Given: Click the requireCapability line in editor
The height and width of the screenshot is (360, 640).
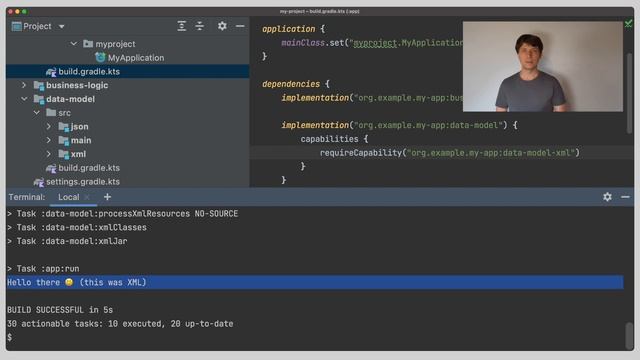Looking at the screenshot, I should [x=449, y=153].
